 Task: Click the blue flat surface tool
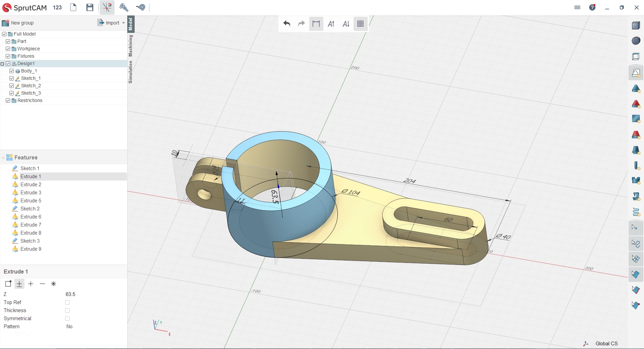pos(636,119)
